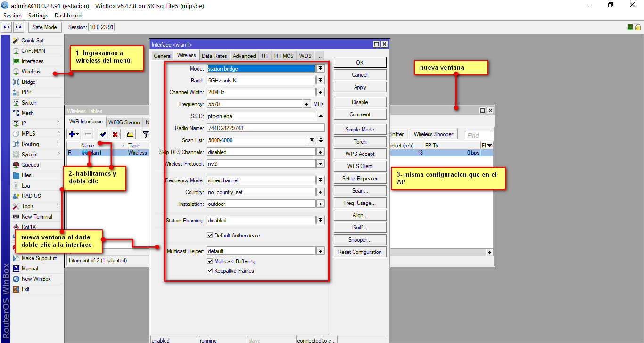Click the blue checkmark enable icon
The height and width of the screenshot is (343, 644).
103,134
